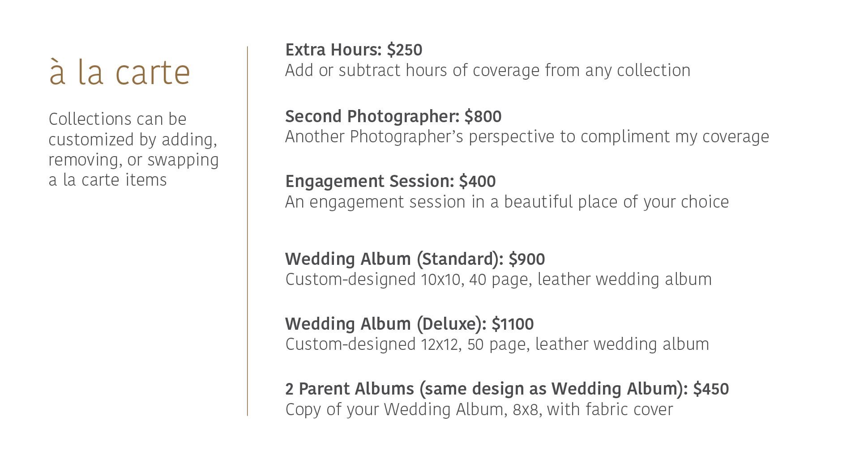This screenshot has height=459, width=868.
Task: Click the '12x12, 50 page' album description
Action: tap(497, 344)
